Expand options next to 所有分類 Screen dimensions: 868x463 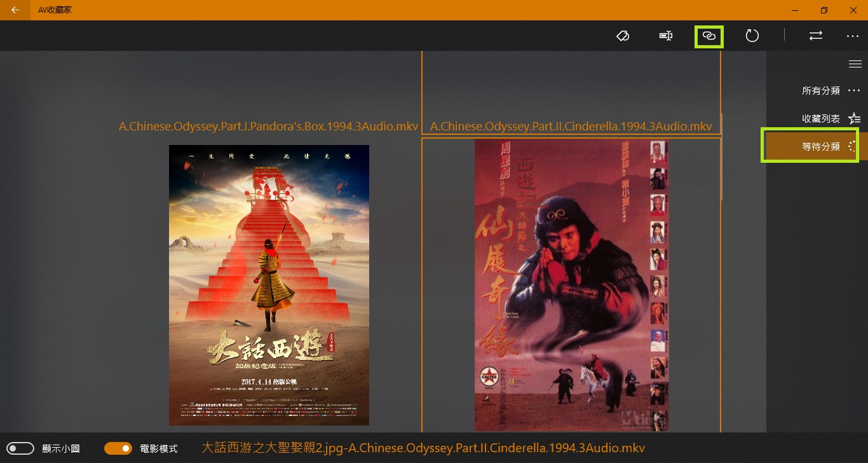pyautogui.click(x=854, y=91)
